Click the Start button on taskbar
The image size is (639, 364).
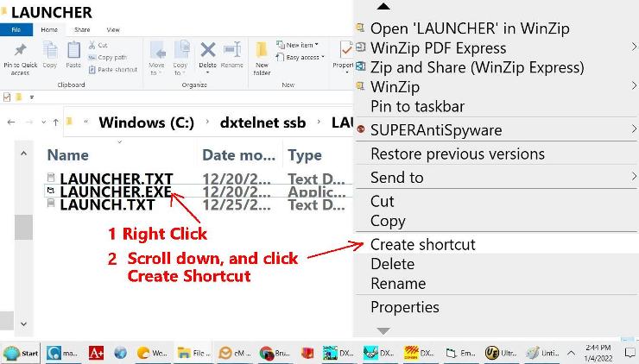point(21,353)
